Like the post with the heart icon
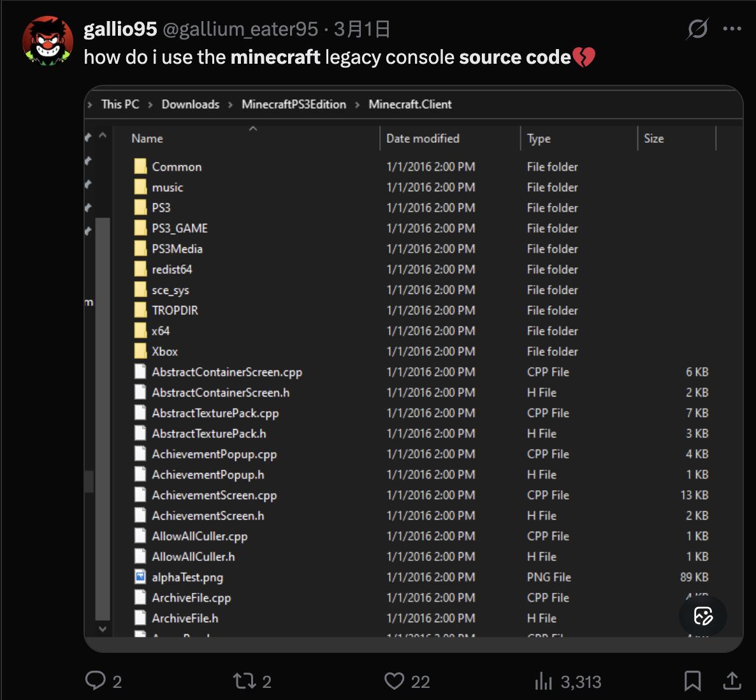756x700 pixels. [x=394, y=681]
